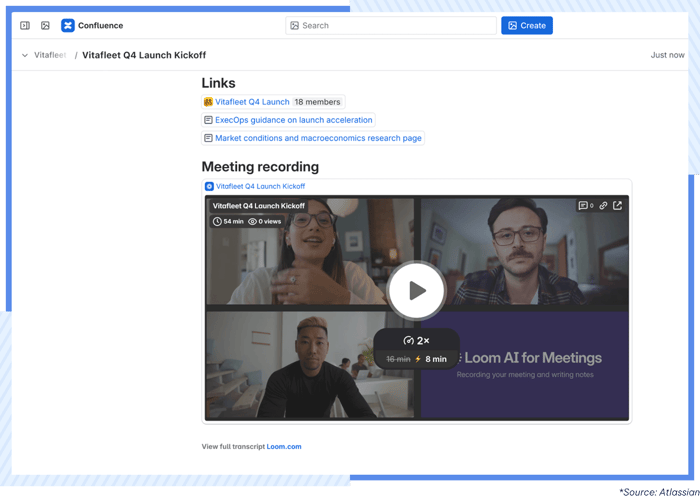Click the video title overlay Vitafleet Q4 Launch Kickoff

point(258,206)
